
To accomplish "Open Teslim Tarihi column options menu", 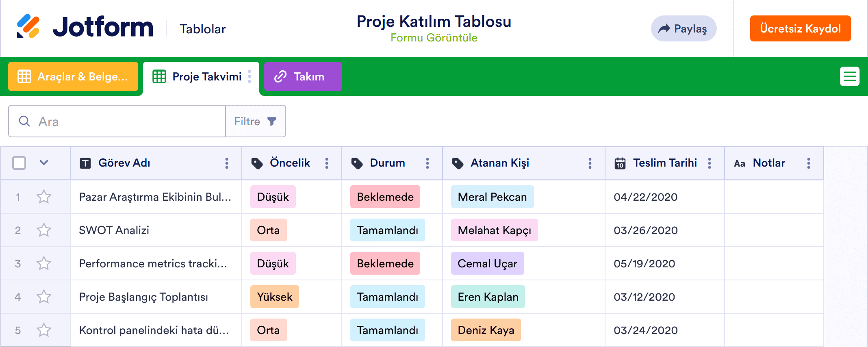I will pos(710,163).
